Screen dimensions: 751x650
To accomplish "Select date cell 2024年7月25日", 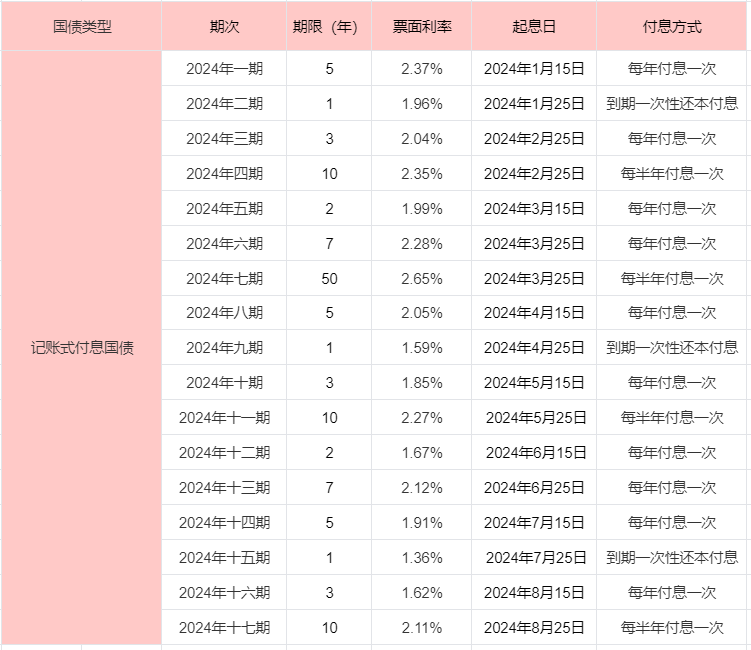I will pyautogui.click(x=534, y=557).
